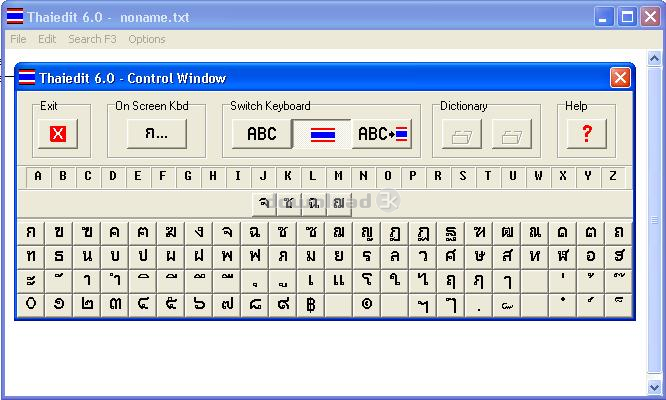Click the Thai consonant ก key
Screen dimensions: 666x400
tap(31, 232)
